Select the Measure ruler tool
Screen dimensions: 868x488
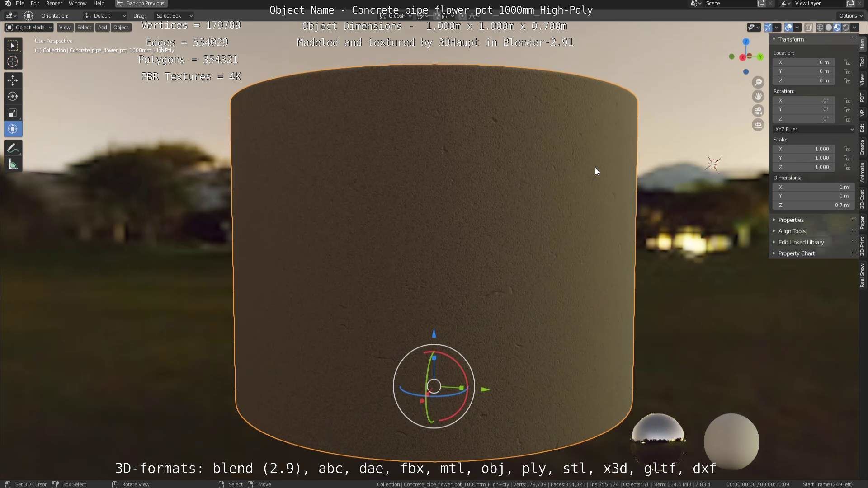[13, 165]
